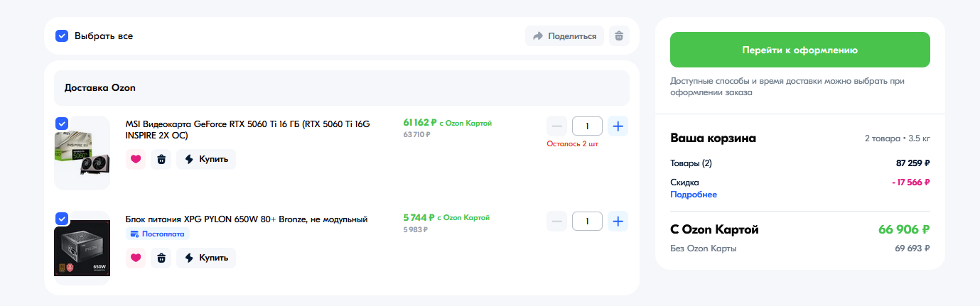Screen dimensions: 980x306
Task: Click the 'Ваша корзина' heading
Action: (x=713, y=138)
